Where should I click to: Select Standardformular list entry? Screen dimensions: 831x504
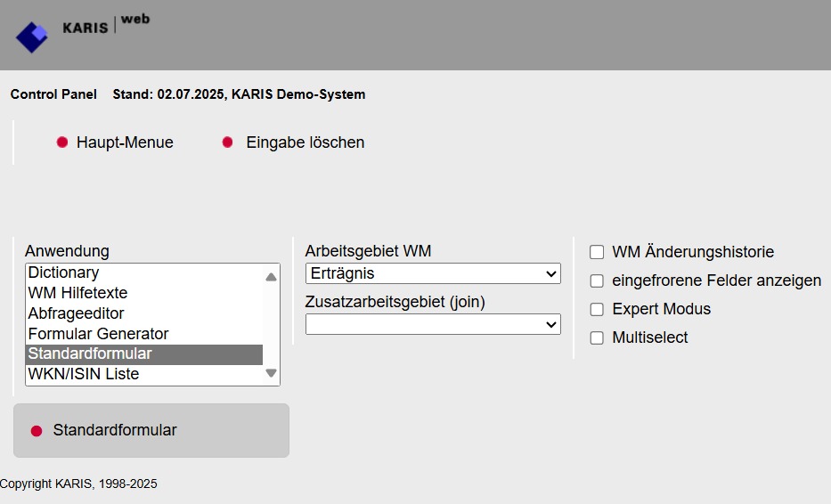point(143,354)
